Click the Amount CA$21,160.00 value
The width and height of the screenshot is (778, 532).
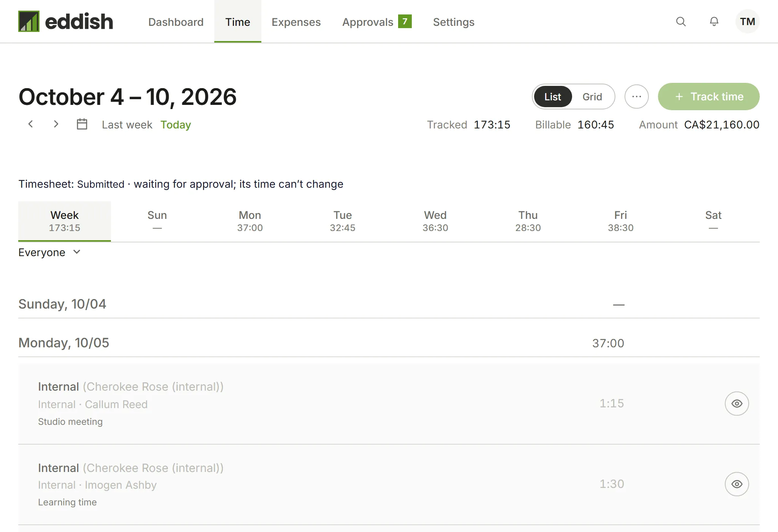pyautogui.click(x=722, y=125)
